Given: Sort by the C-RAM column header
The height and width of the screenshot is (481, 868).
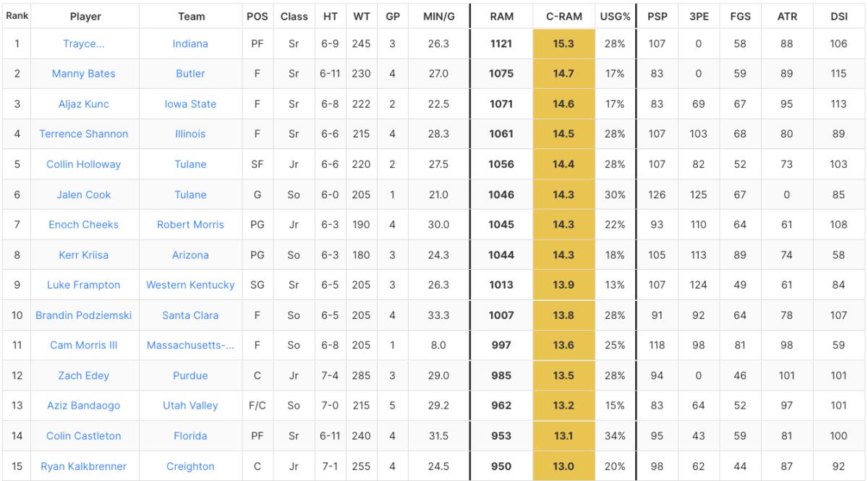Looking at the screenshot, I should click(x=563, y=17).
